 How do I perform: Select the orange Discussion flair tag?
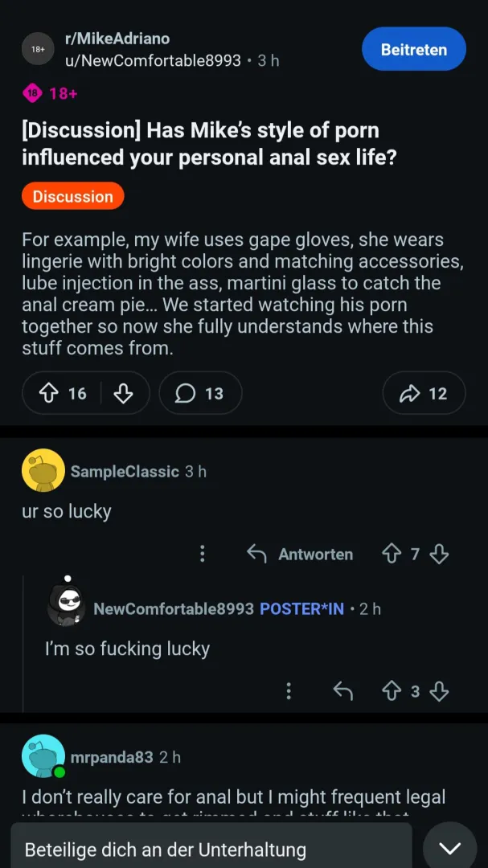[x=73, y=196]
